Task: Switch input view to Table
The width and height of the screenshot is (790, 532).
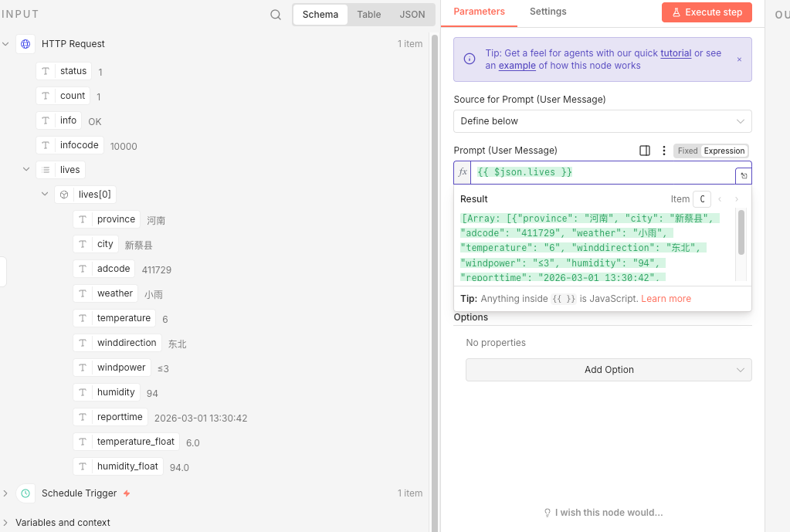Action: tap(369, 15)
